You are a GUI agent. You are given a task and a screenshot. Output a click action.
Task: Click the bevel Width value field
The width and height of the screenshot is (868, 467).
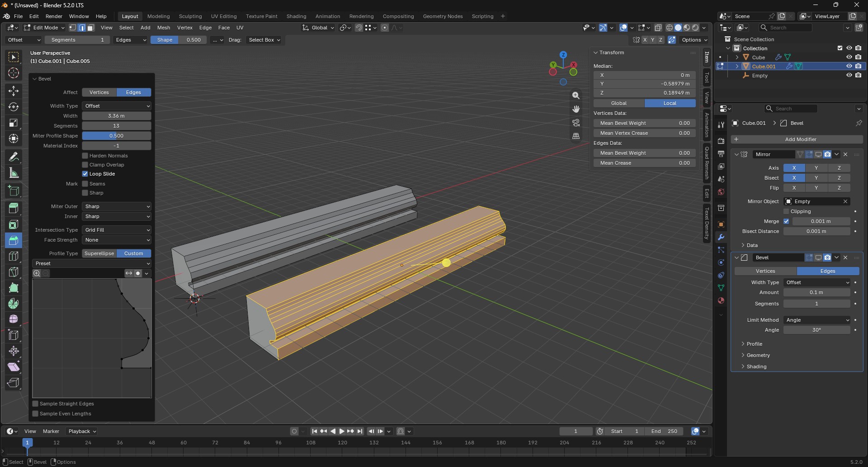click(117, 116)
